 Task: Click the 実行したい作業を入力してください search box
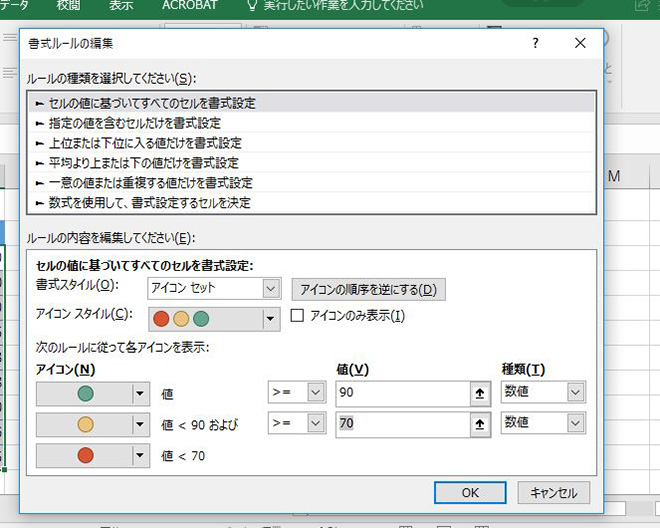click(x=343, y=5)
